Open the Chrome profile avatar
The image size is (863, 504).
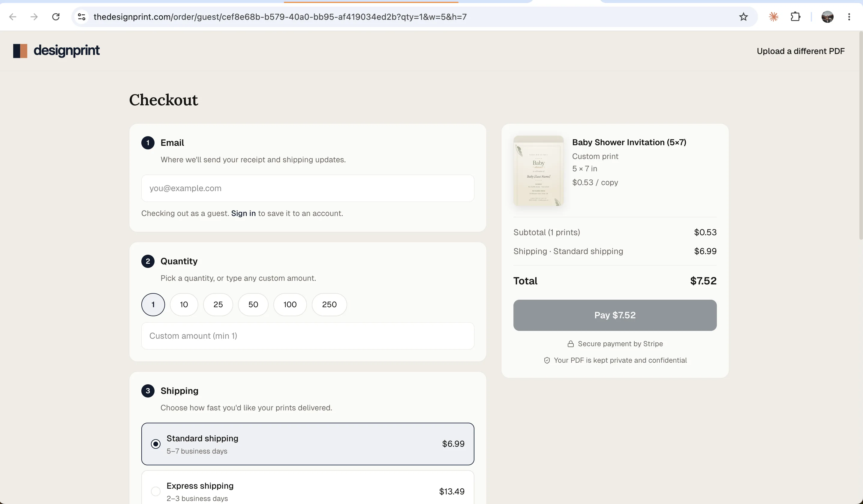[x=827, y=17]
